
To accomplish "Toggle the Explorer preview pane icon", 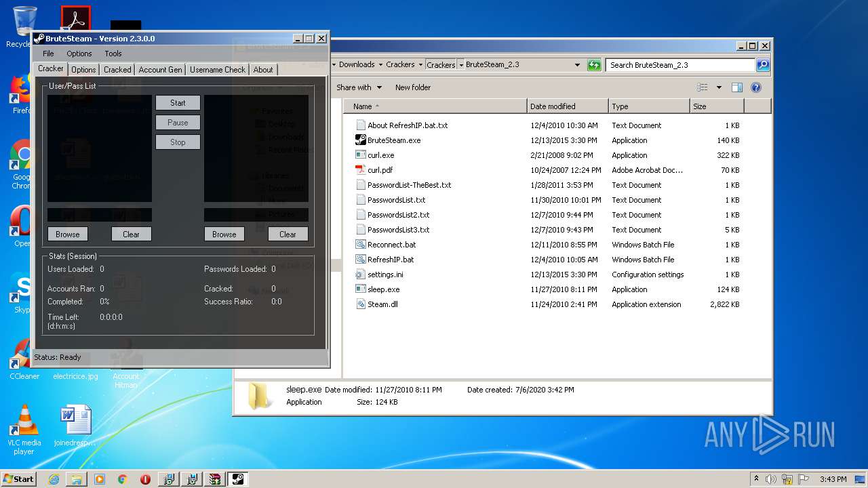I will [x=737, y=87].
